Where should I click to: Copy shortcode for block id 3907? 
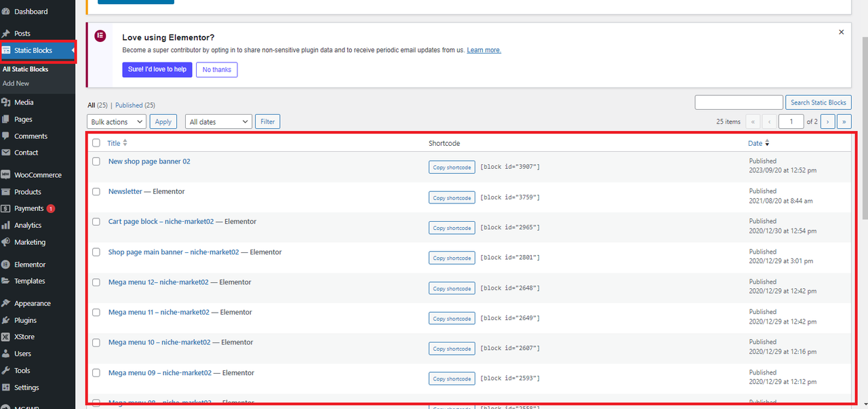click(452, 168)
